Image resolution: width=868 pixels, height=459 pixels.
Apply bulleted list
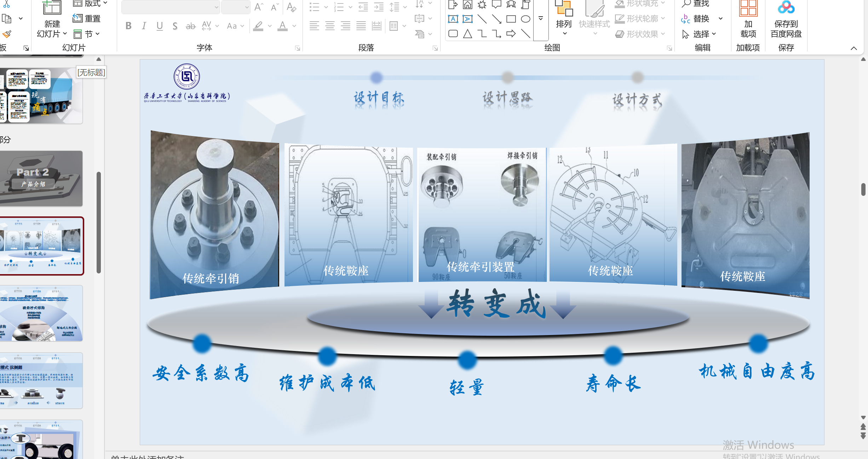click(x=314, y=7)
